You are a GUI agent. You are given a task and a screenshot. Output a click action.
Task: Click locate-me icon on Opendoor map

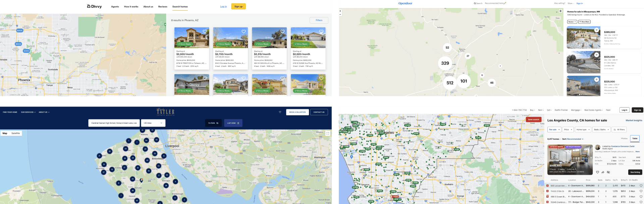point(560,11)
